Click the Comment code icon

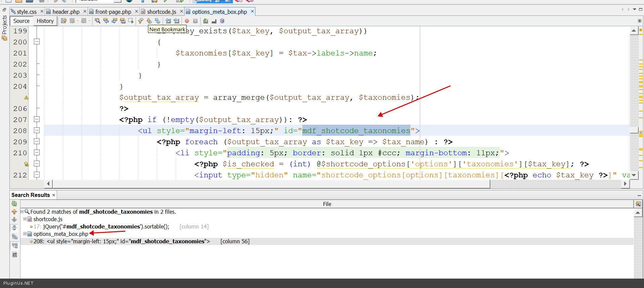[x=206, y=21]
